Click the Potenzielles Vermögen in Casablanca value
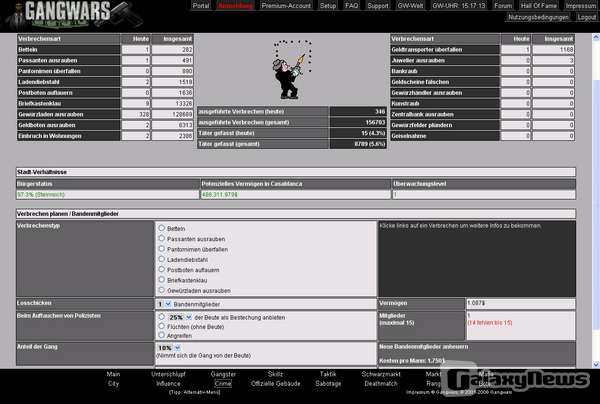This screenshot has width=600, height=404. [x=220, y=195]
